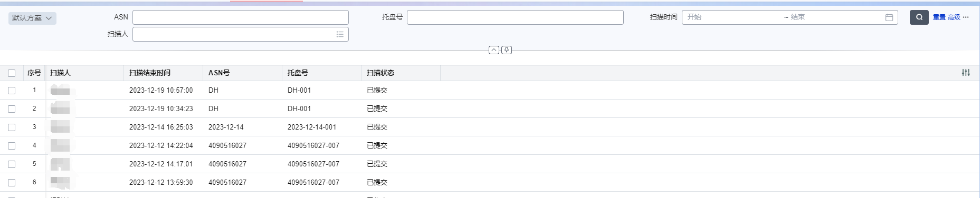Select checkbox of row 6

coord(12,183)
